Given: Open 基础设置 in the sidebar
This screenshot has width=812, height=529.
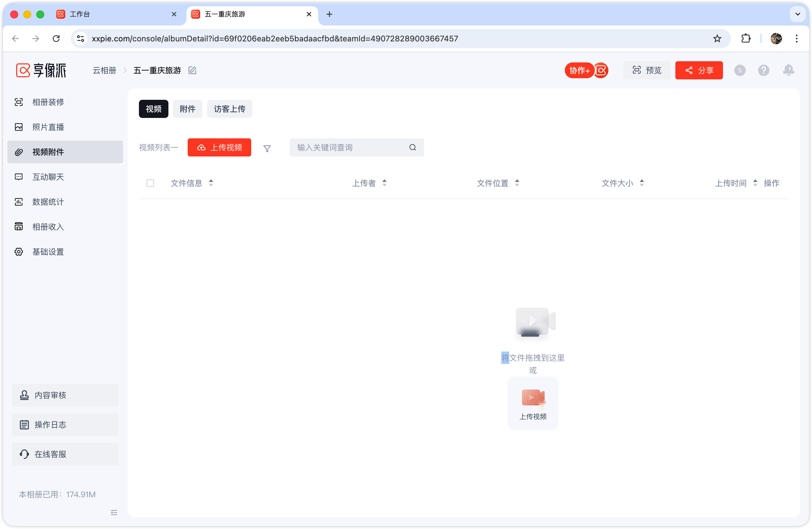Looking at the screenshot, I should coord(65,252).
